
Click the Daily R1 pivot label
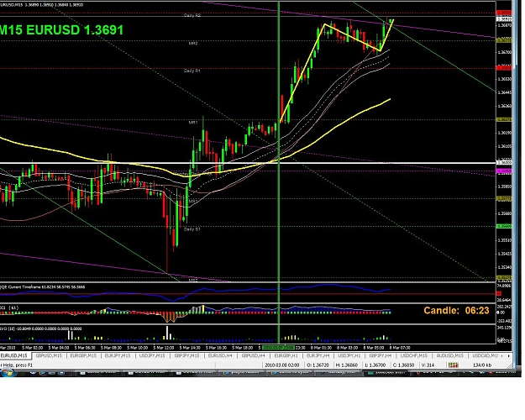click(192, 71)
